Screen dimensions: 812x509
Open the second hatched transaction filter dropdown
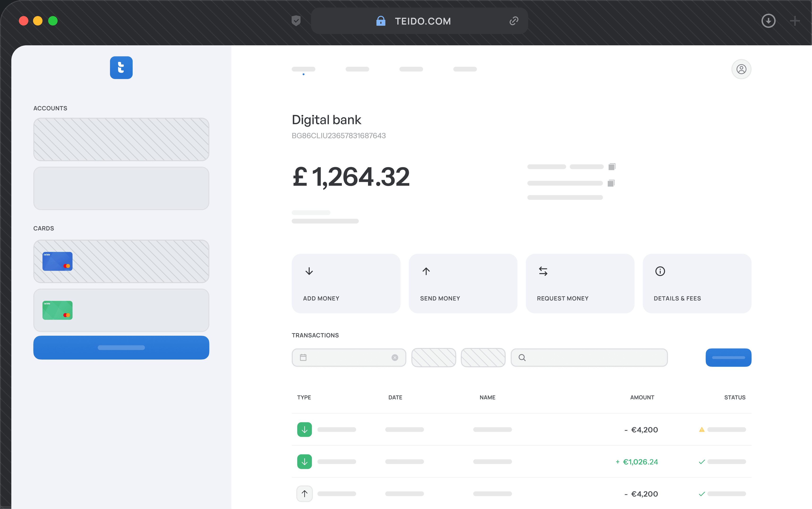pos(483,357)
